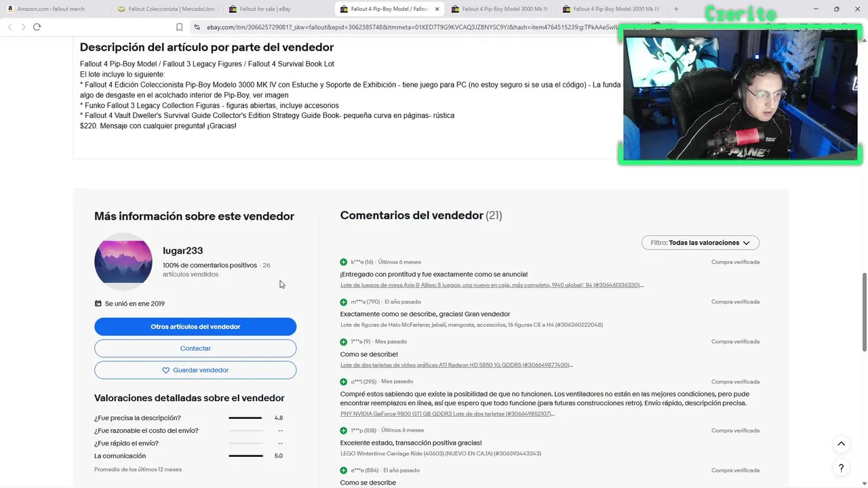
Task: Click 'Promedio de los últimos 12 meses' note
Action: click(138, 469)
